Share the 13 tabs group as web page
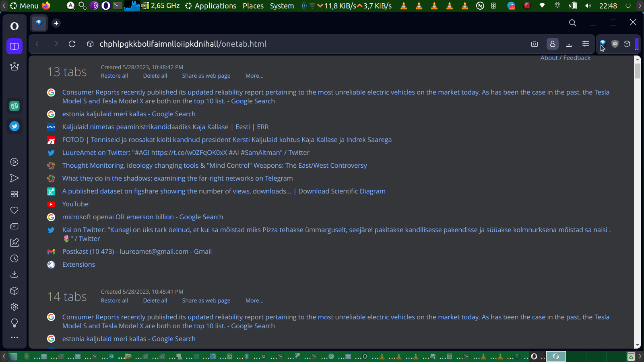644x362 pixels. (x=206, y=76)
